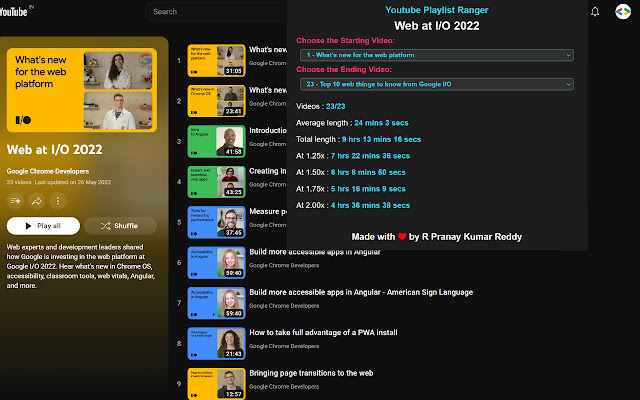
Task: Open the account avatar menu
Action: 623,11
